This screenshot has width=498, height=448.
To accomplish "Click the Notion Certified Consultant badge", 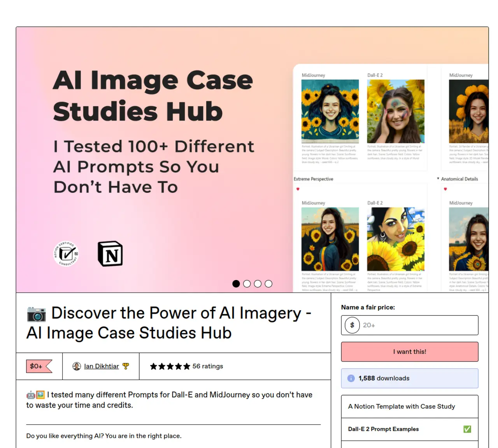I will point(66,254).
